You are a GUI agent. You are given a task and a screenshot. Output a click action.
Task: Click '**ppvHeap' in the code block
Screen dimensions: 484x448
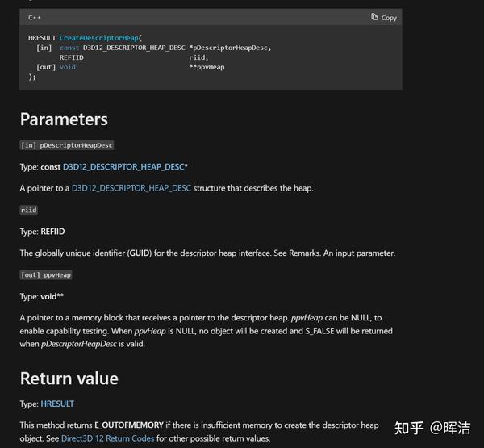click(207, 67)
